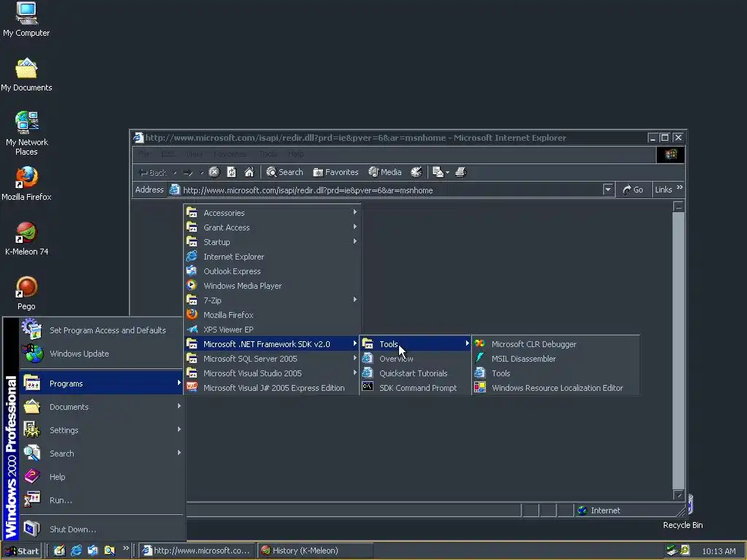Screen dimensions: 747x560
Task: Open the address bar dropdown arrow
Action: [x=608, y=190]
